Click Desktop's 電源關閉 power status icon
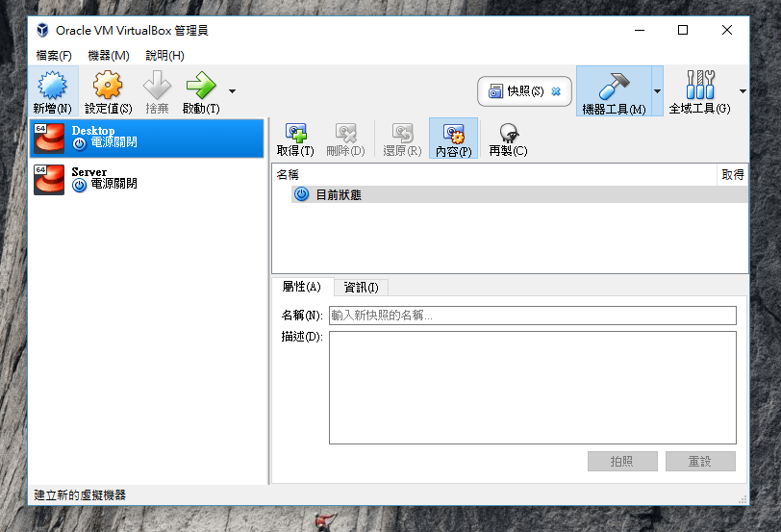The height and width of the screenshot is (532, 781). click(x=80, y=144)
